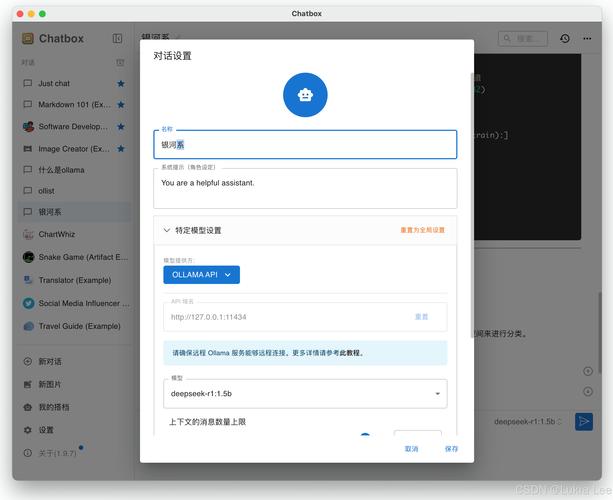The image size is (613, 500).
Task: Click the system prompt text area
Action: (305, 188)
